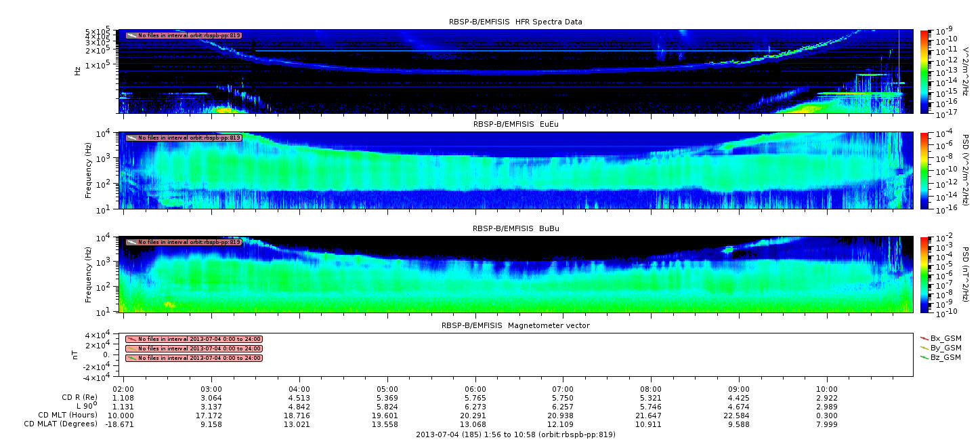Click top magnetometer 'No files' badge icon

(x=131, y=339)
